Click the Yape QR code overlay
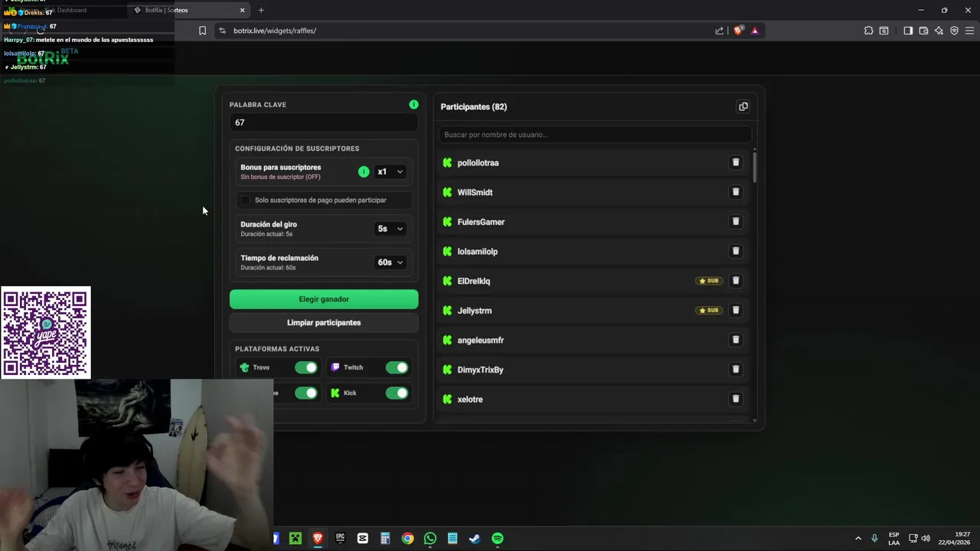Image resolution: width=980 pixels, height=551 pixels. pos(46,333)
